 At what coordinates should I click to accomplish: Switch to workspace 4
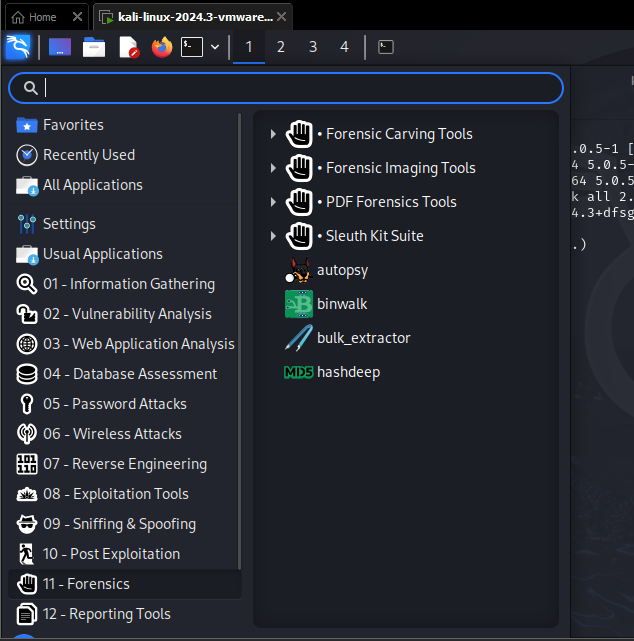click(x=344, y=47)
